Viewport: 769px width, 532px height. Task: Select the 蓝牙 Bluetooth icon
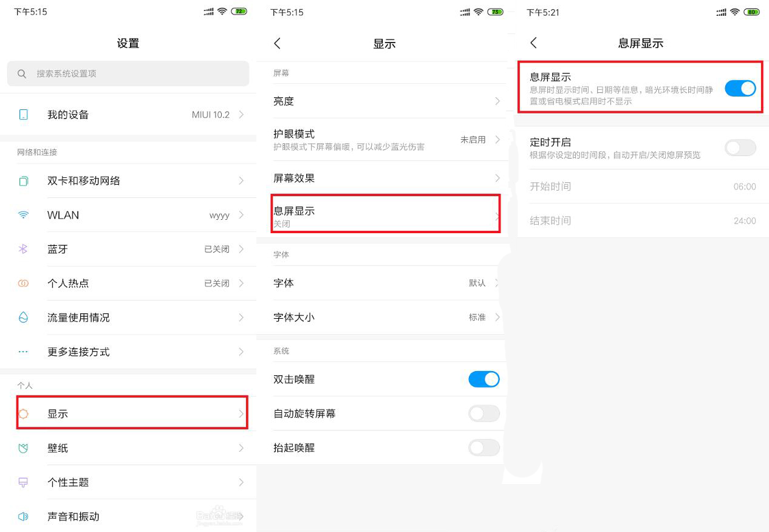click(x=23, y=249)
